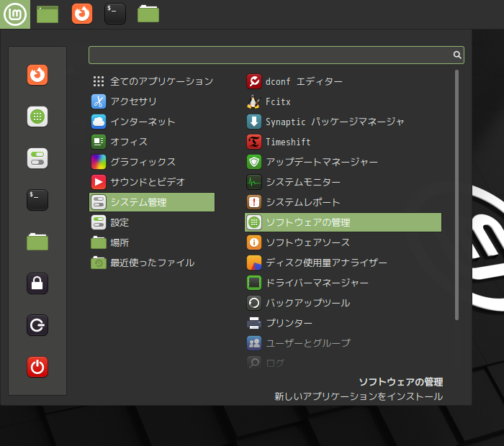The width and height of the screenshot is (504, 446).
Task: Open Files folder icon in favorites sidebar
Action: (x=37, y=242)
